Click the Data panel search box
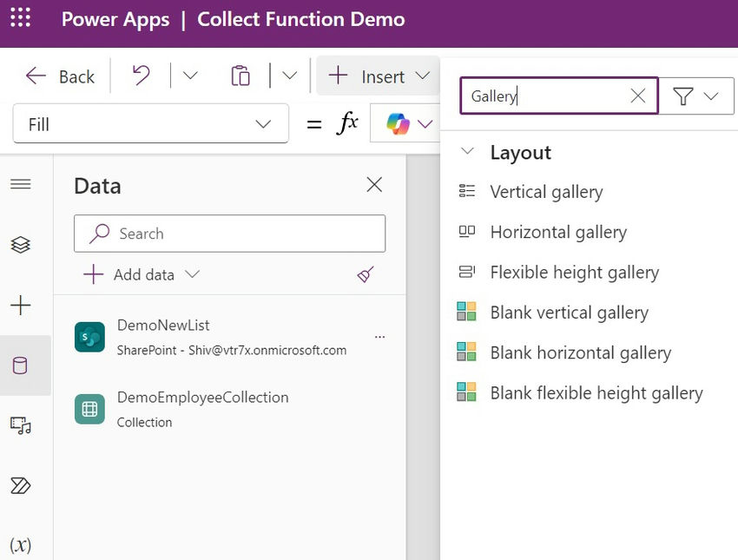This screenshot has height=560, width=738. tap(229, 234)
